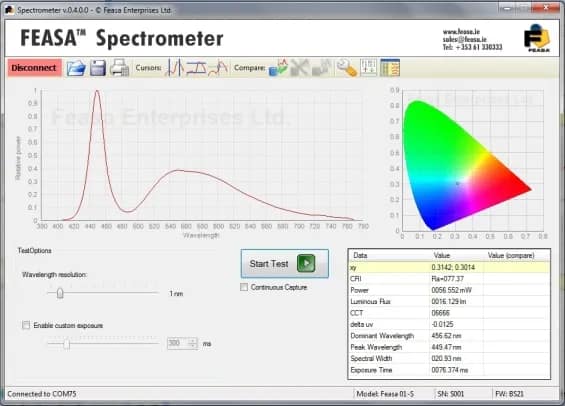565x406 pixels.
Task: Select the Luminous Flux row
Action: click(449, 302)
